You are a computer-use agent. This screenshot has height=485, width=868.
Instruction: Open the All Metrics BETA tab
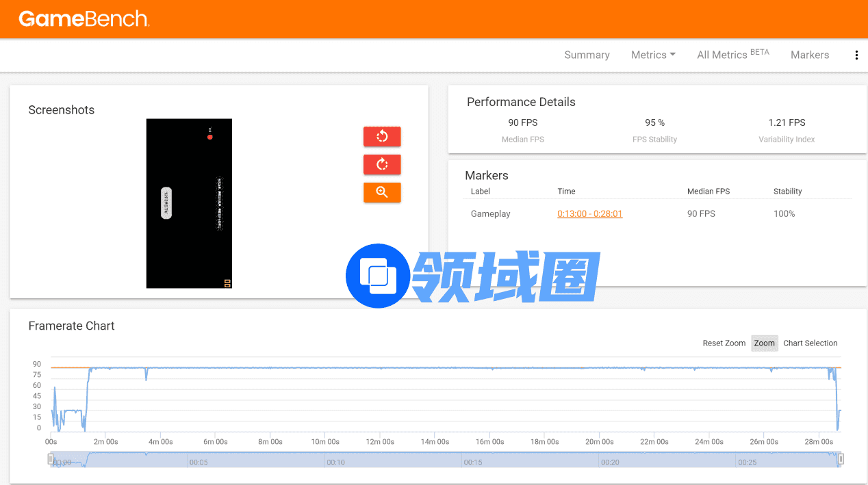(732, 55)
